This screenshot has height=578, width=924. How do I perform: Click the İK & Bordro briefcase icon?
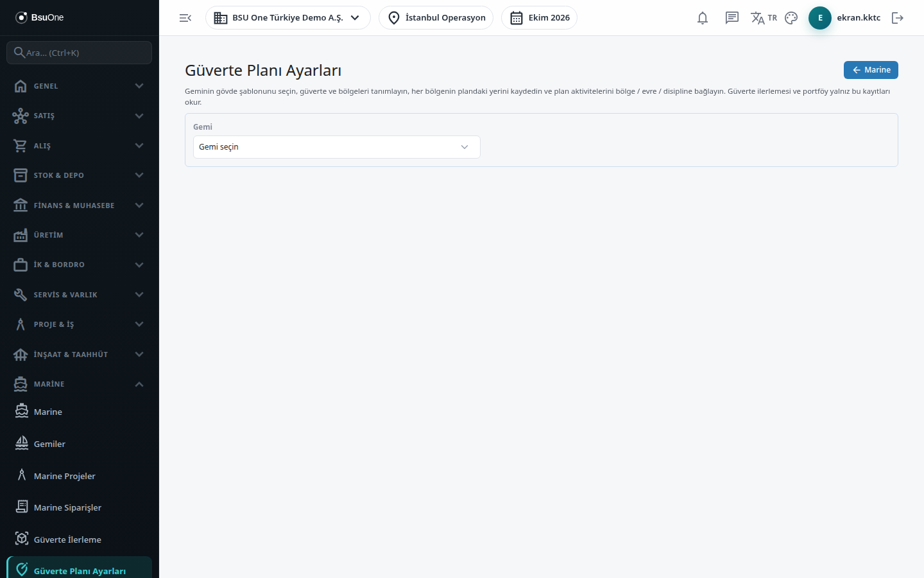tap(21, 265)
